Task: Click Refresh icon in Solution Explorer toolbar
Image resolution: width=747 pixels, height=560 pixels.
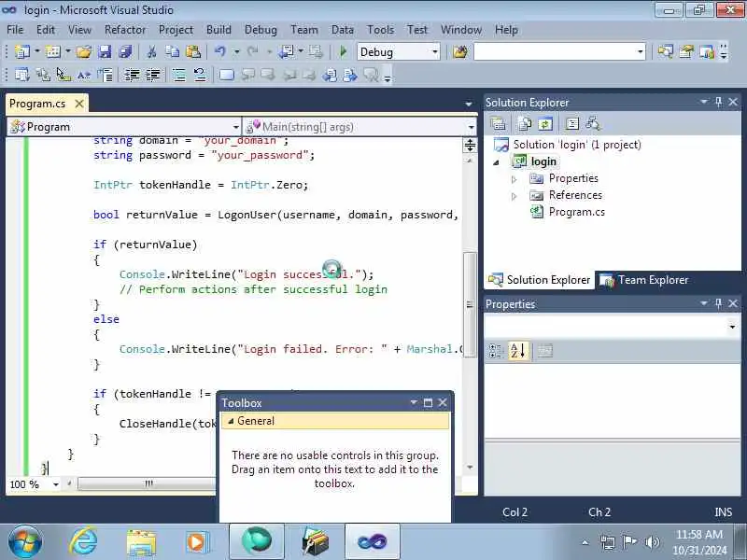Action: point(545,124)
